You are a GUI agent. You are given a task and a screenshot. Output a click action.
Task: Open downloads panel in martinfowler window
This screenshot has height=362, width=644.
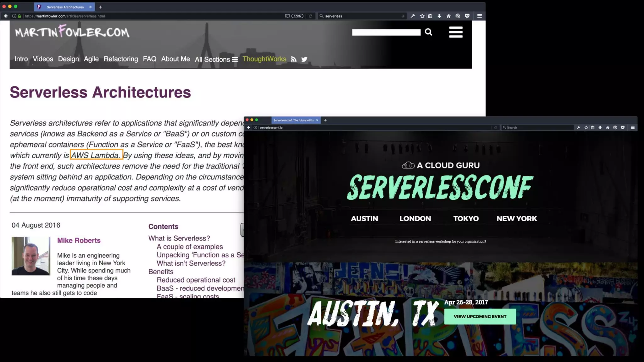point(439,16)
